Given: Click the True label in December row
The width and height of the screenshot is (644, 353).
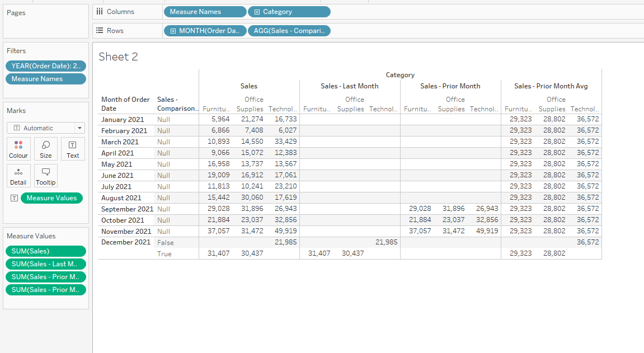Looking at the screenshot, I should tap(164, 253).
